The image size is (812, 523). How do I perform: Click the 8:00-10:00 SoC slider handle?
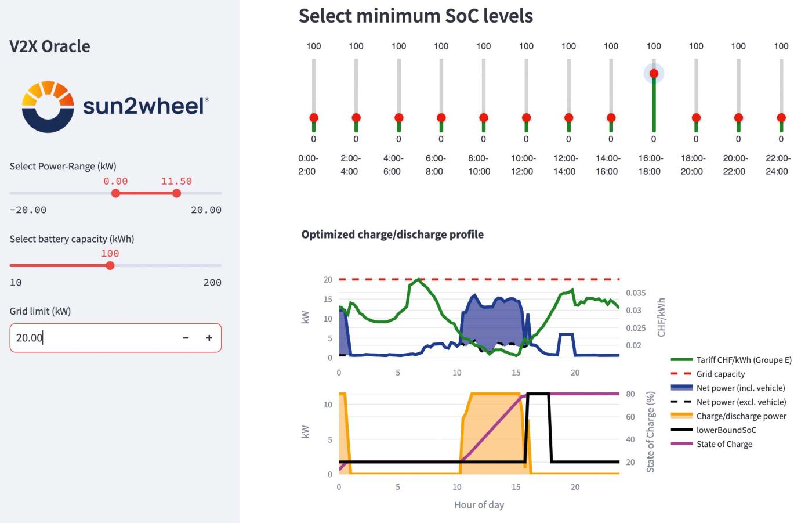[484, 118]
